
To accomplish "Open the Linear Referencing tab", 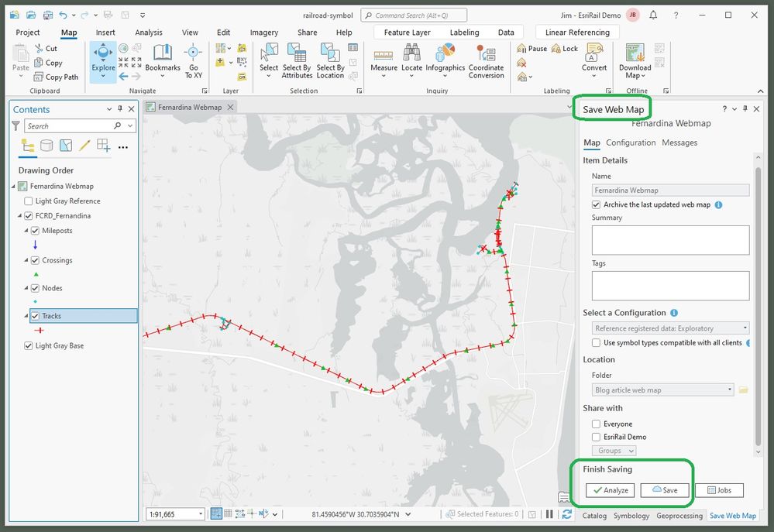I will pyautogui.click(x=577, y=33).
